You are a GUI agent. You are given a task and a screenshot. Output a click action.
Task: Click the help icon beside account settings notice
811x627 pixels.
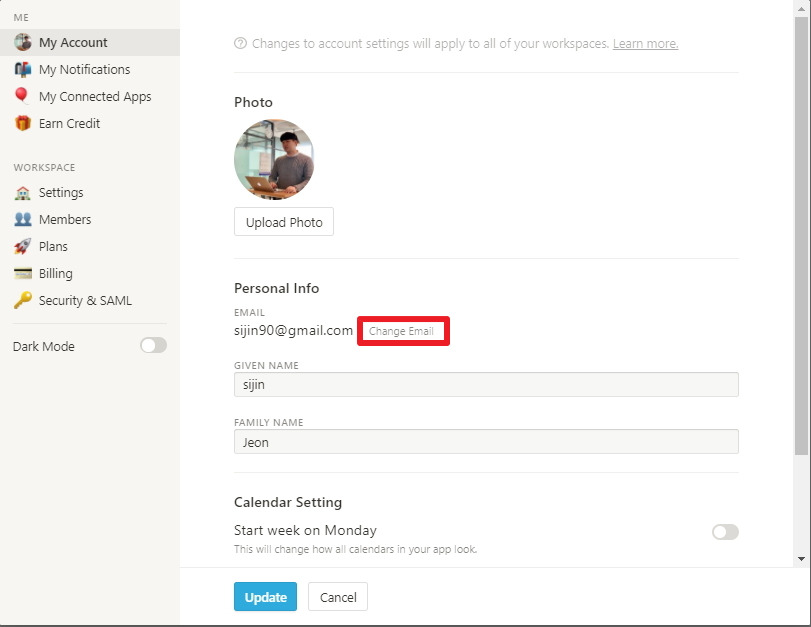(240, 44)
